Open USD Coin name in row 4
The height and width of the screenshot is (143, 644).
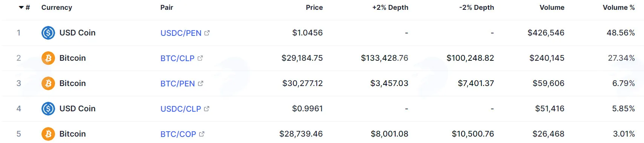pos(77,109)
